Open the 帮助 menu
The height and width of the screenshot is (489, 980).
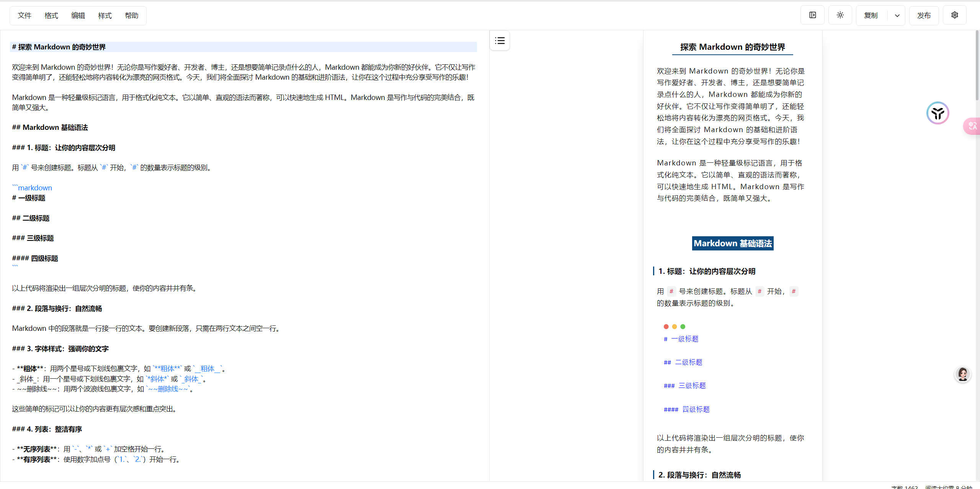coord(132,16)
